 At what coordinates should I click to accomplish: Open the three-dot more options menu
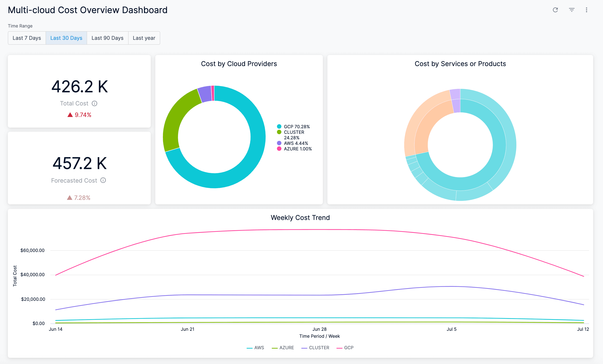586,10
